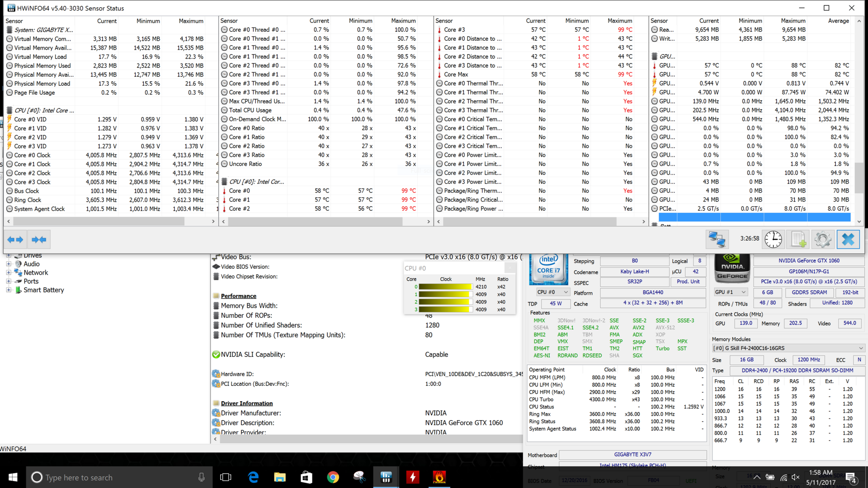This screenshot has width=868, height=488.
Task: Click the battery tray icon
Action: (770, 477)
